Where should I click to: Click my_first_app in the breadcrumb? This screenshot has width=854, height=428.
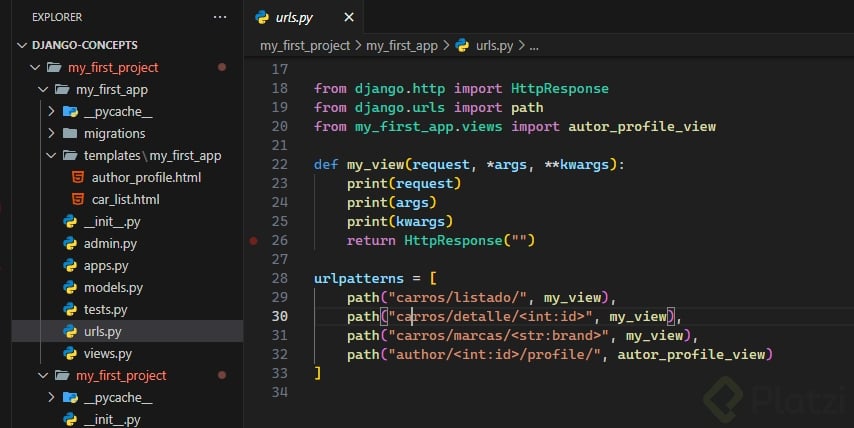click(402, 46)
